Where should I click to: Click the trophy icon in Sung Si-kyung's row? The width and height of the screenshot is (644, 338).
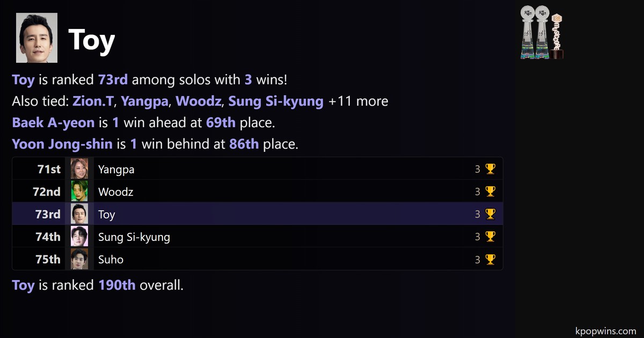point(490,237)
